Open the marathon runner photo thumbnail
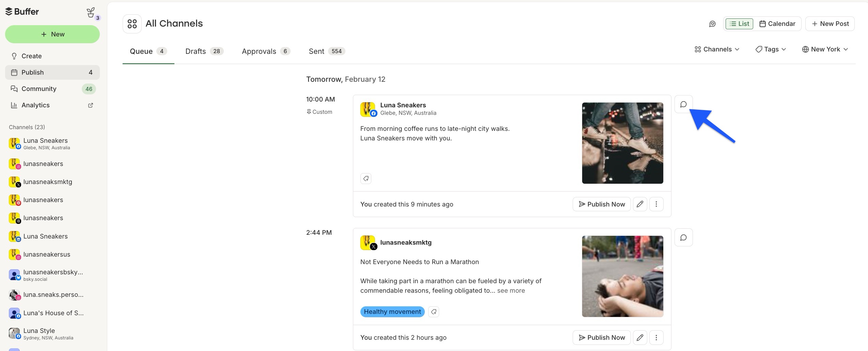The height and width of the screenshot is (351, 868). pos(622,276)
